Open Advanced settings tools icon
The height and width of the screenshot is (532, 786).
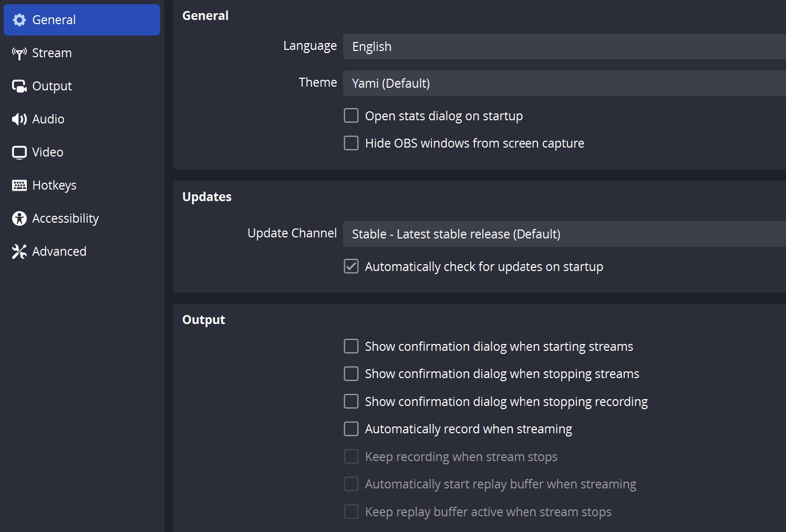point(19,251)
